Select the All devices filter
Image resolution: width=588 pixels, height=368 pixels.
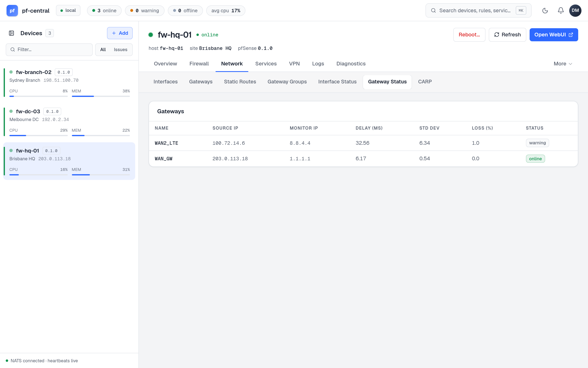(103, 49)
